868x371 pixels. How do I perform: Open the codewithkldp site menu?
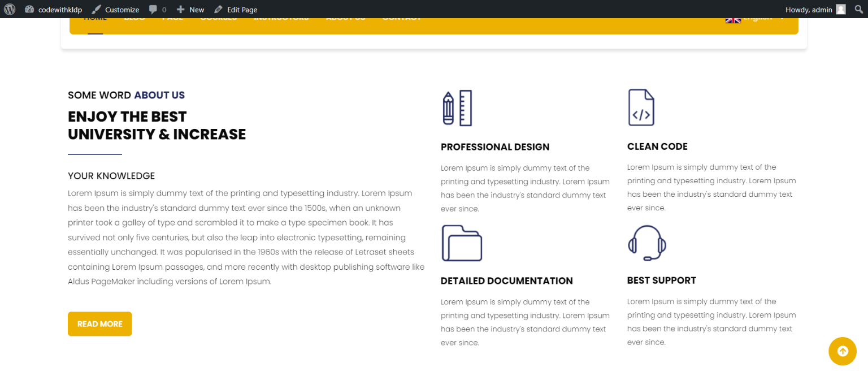(x=54, y=10)
